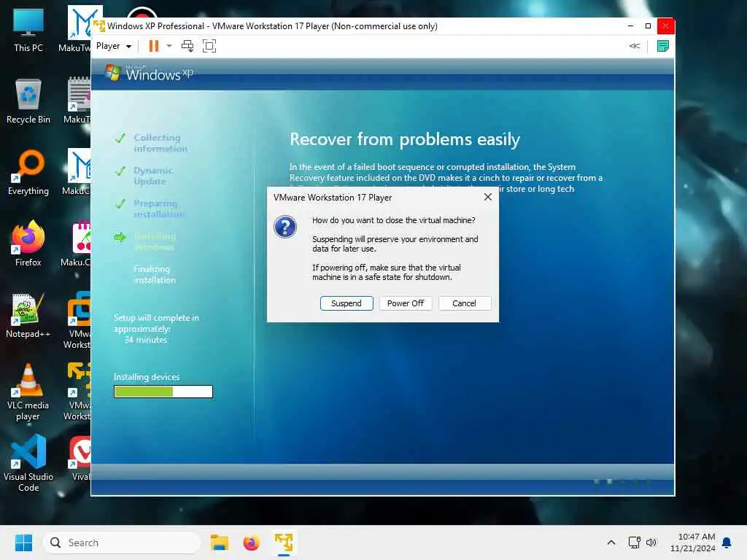Switch to VMware Player taskbar icon
747x560 pixels.
(284, 542)
